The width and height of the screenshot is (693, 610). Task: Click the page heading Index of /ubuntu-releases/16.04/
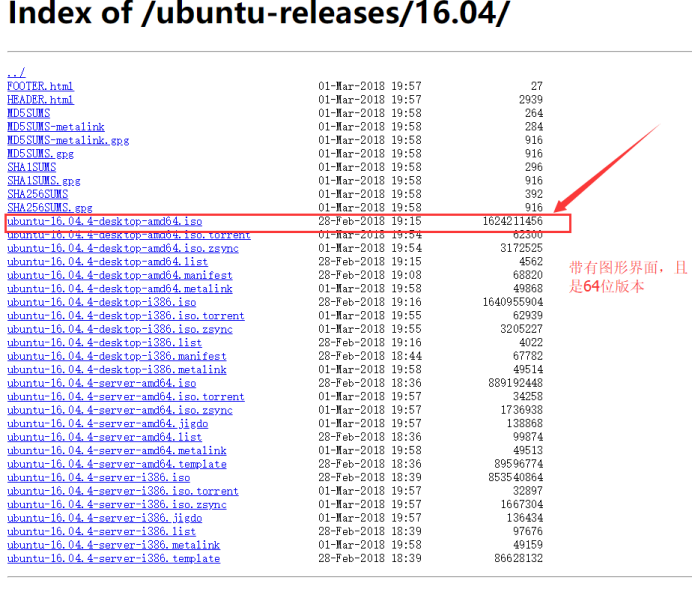point(259,13)
